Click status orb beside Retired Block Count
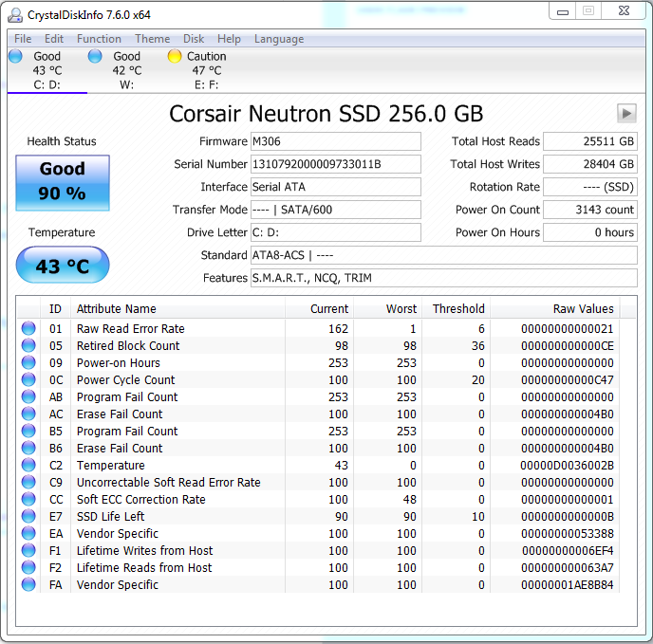Viewport: 653px width, 644px height. [x=28, y=346]
